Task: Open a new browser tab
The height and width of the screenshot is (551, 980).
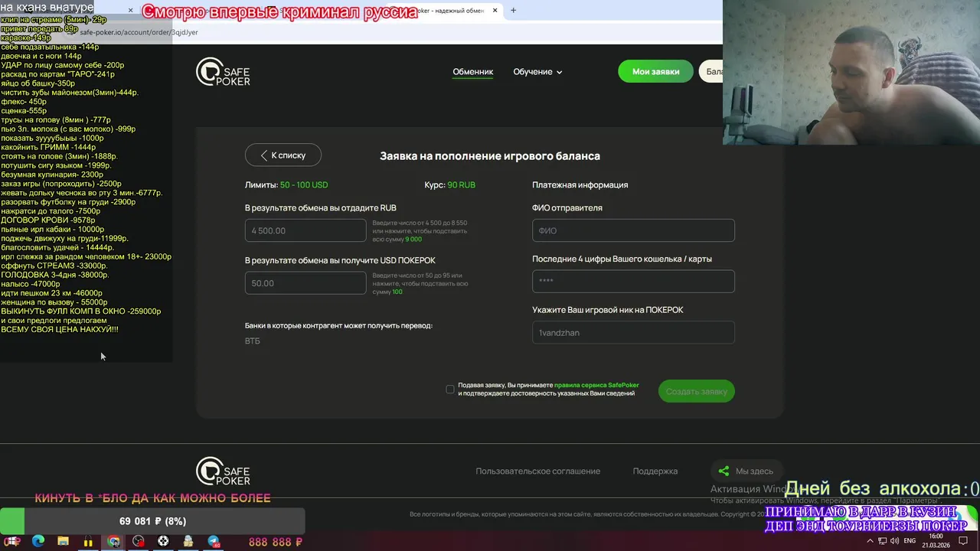Action: point(513,11)
